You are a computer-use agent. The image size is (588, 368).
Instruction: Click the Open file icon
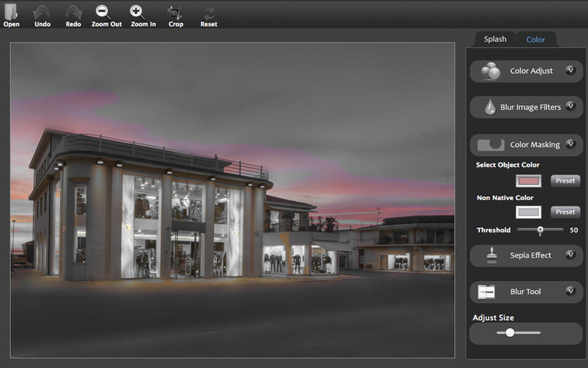[11, 12]
